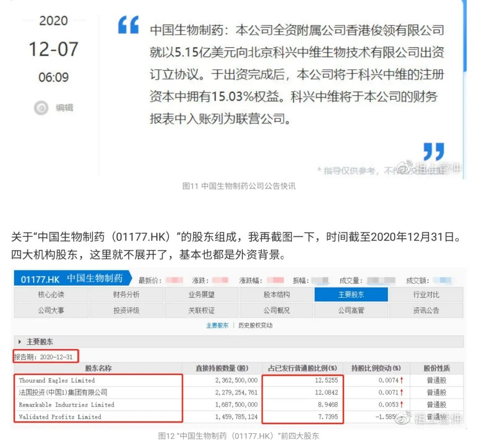Click the 0.0053 change value
Screen dimensions: 483x448
coord(389,405)
